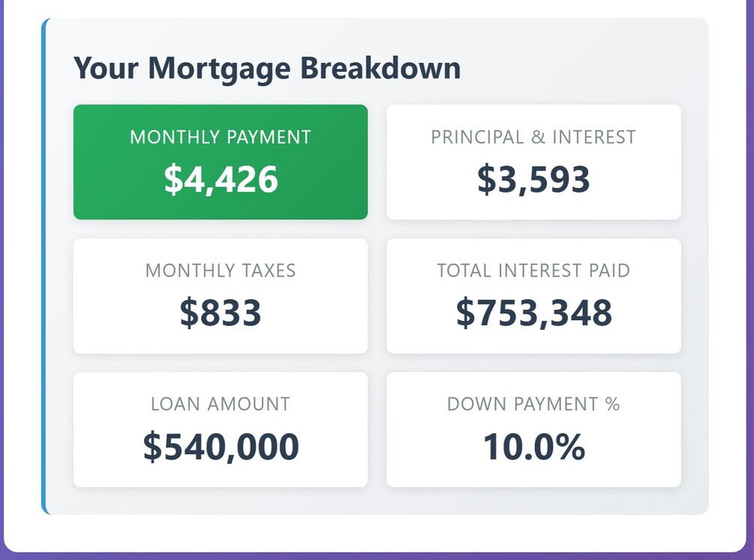Open the Total Interest Paid card
This screenshot has height=560, width=754.
(533, 296)
